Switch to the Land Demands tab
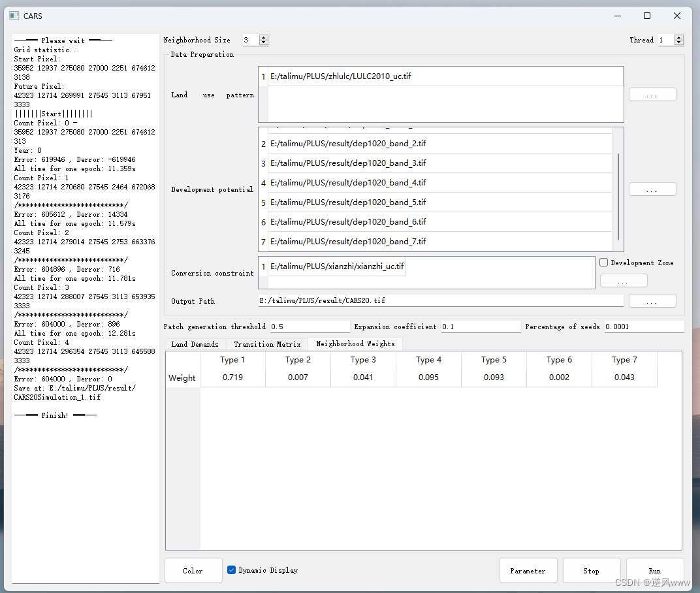700x593 pixels. pos(195,344)
